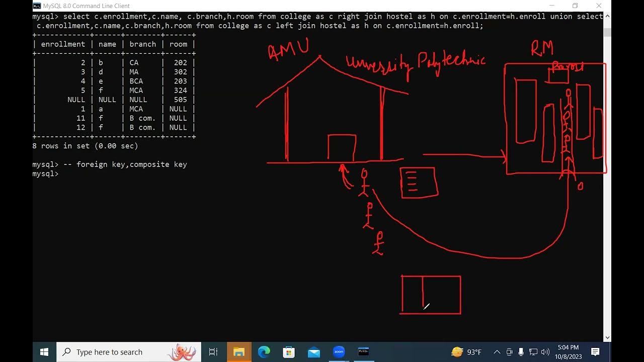The height and width of the screenshot is (362, 644).
Task: Open Task View from taskbar
Action: (x=213, y=352)
